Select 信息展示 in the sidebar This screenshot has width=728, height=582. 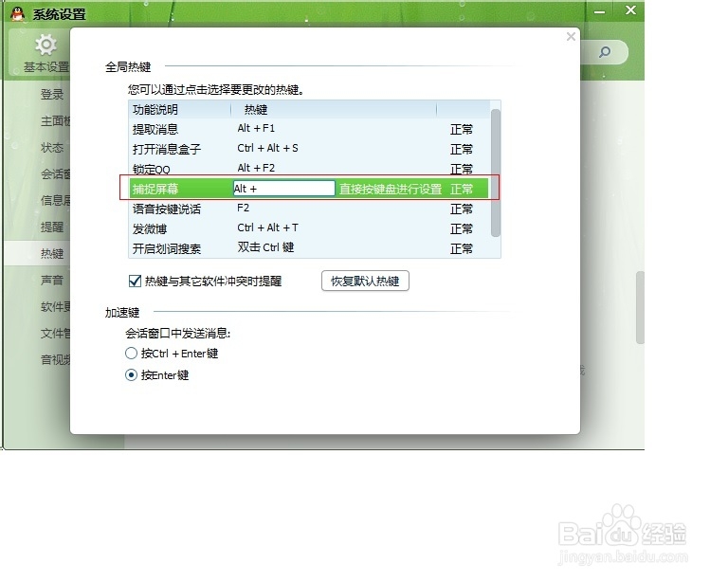click(55, 201)
